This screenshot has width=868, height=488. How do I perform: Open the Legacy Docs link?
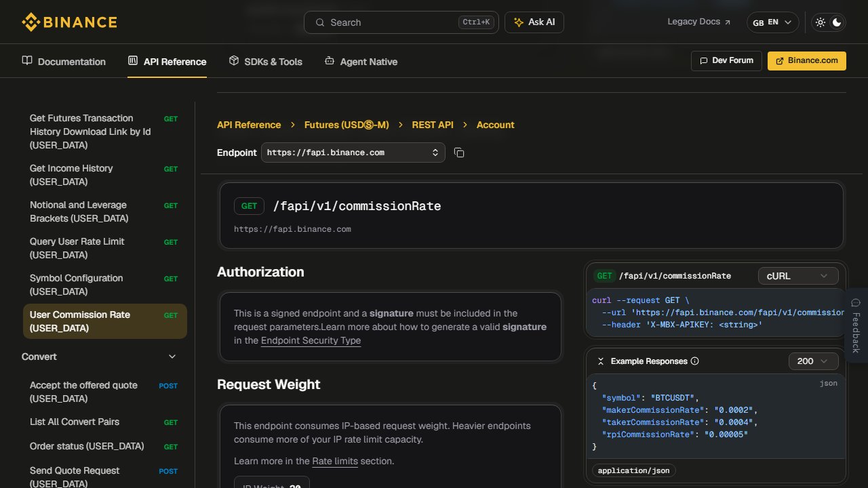click(699, 22)
